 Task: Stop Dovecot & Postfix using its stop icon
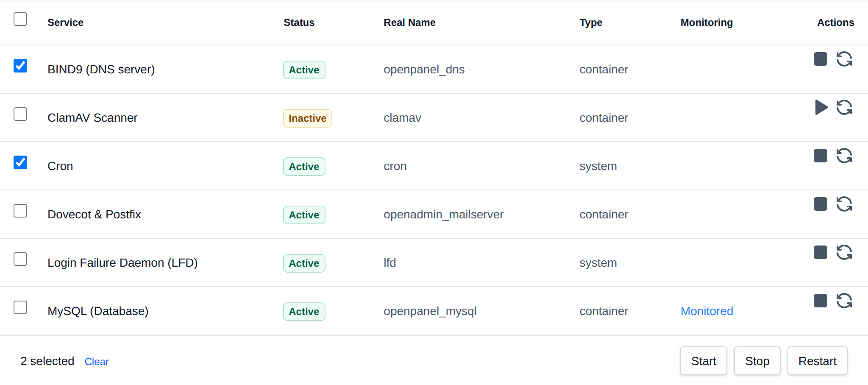(x=821, y=204)
